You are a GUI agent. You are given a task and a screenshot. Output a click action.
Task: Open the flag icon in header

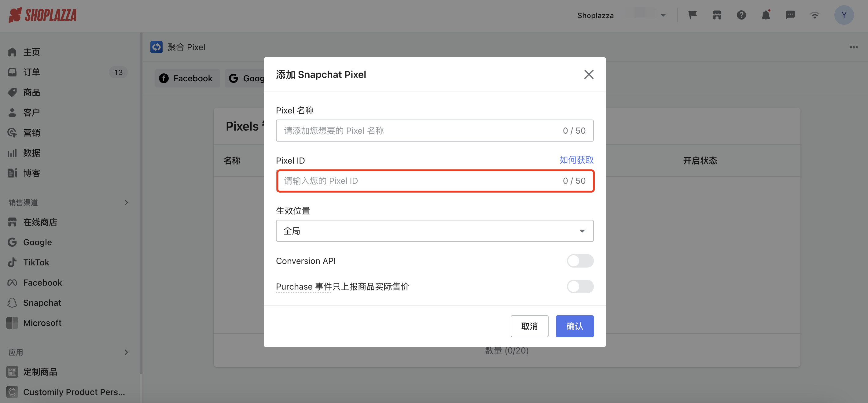[693, 15]
